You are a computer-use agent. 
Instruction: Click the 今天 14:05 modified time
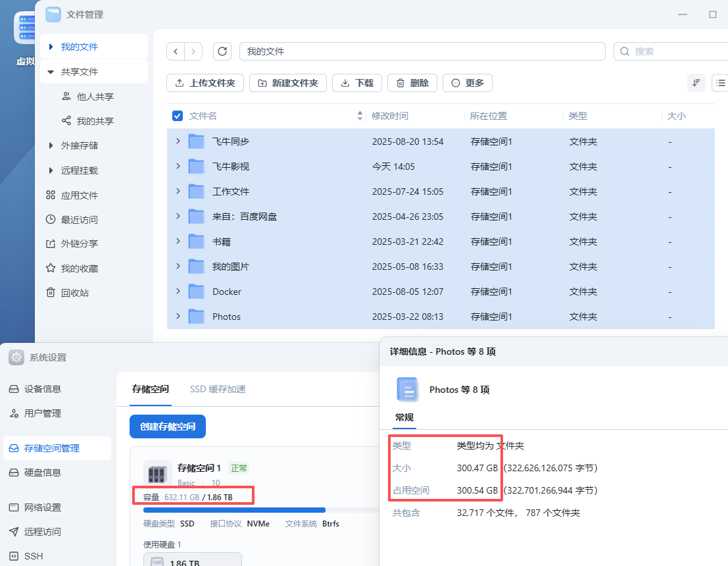393,167
